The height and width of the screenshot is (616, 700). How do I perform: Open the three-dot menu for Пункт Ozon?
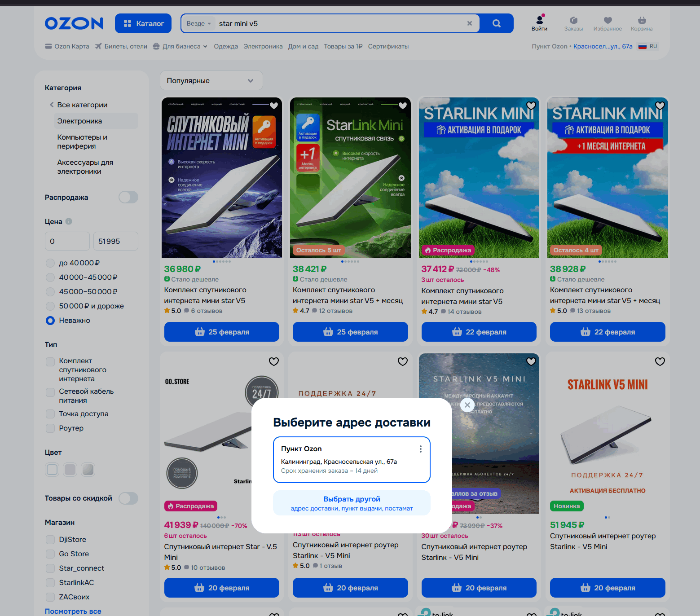click(x=420, y=449)
